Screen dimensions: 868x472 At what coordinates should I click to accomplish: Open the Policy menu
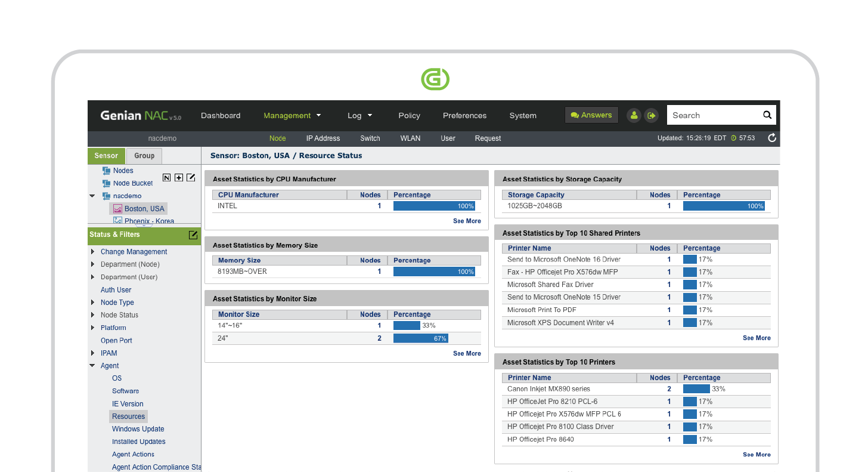409,116
